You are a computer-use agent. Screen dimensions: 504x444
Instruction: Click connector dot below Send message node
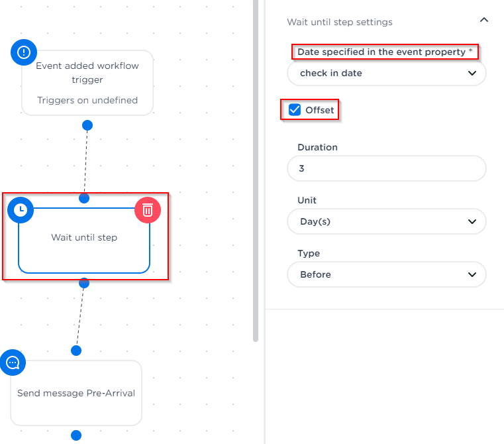[x=76, y=435]
